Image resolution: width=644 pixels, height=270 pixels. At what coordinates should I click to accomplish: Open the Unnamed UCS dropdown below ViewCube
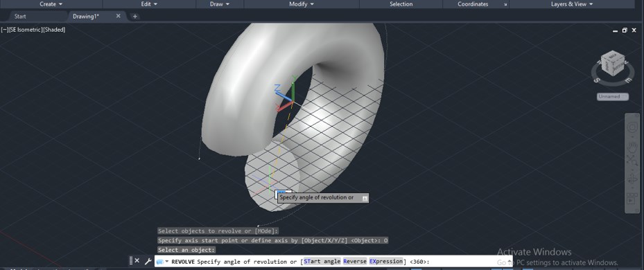pyautogui.click(x=612, y=96)
